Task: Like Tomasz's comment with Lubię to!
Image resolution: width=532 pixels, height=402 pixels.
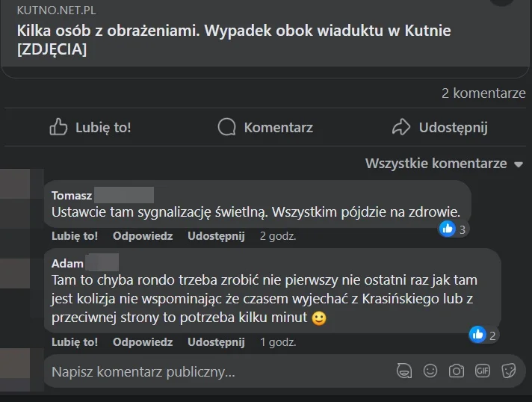Action: 75,236
